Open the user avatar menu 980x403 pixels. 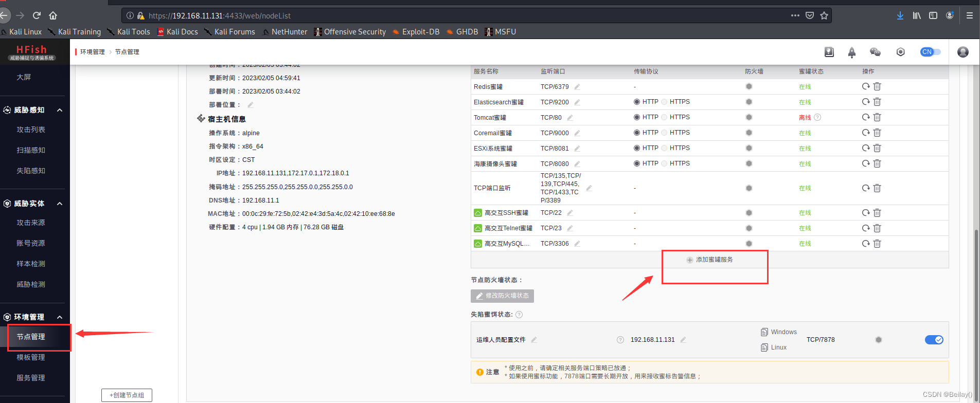[963, 52]
